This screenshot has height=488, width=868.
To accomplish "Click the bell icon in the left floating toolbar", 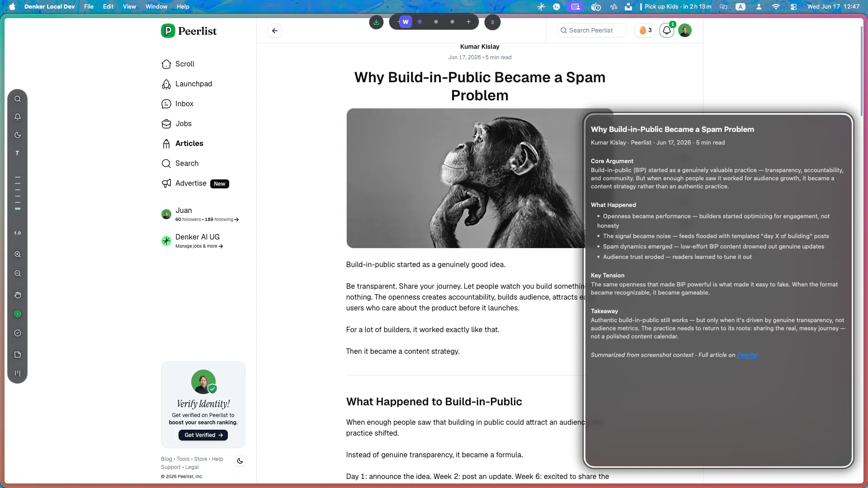I will (x=18, y=117).
